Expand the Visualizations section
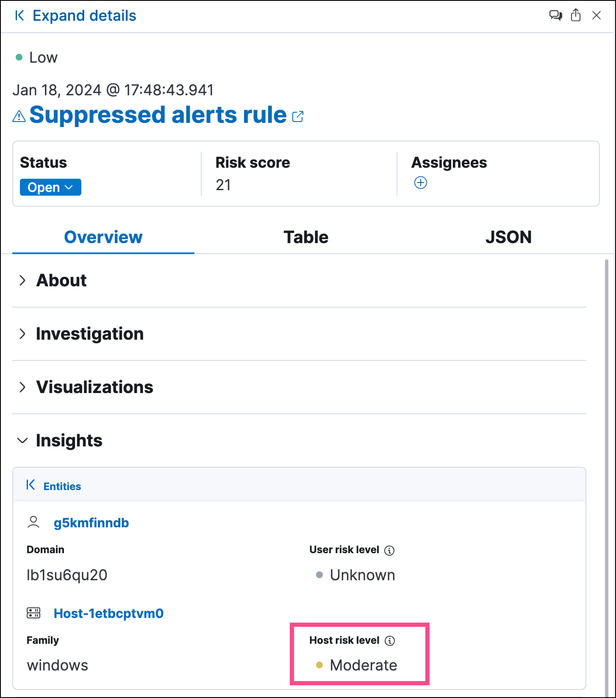616x698 pixels. (22, 387)
